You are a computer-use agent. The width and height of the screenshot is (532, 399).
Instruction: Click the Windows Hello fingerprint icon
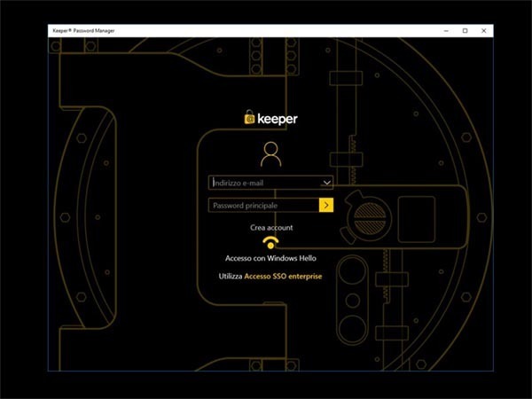[x=270, y=243]
